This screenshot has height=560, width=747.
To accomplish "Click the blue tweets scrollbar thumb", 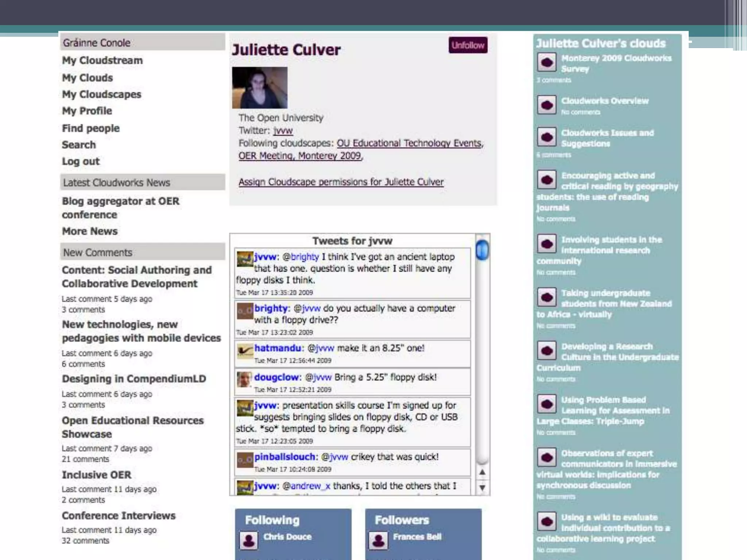I will tap(482, 250).
